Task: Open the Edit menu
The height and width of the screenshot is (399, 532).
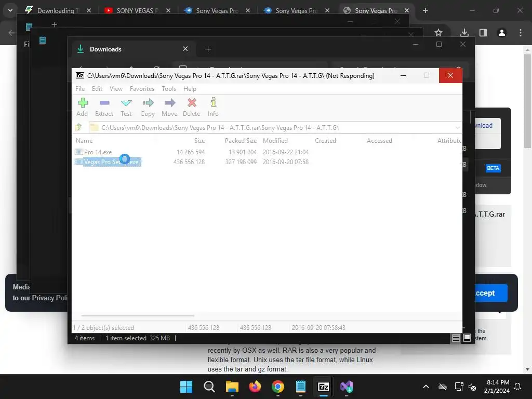Action: (97, 88)
